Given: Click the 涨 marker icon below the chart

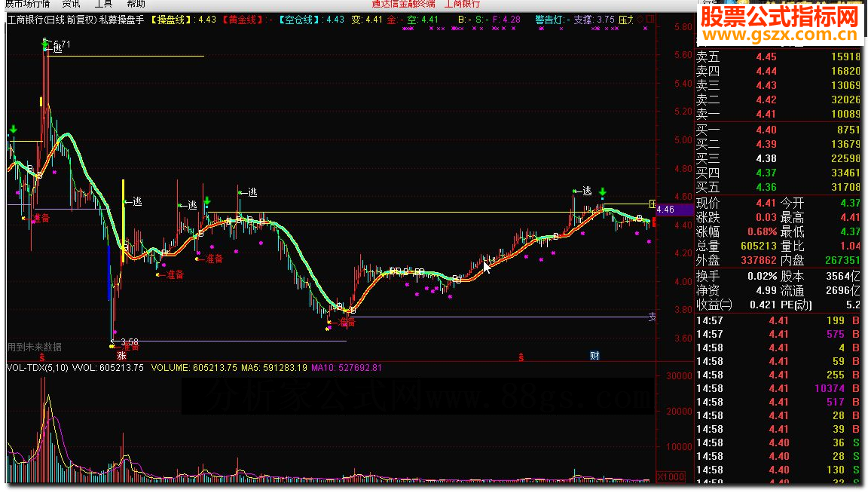Looking at the screenshot, I should coord(121,356).
